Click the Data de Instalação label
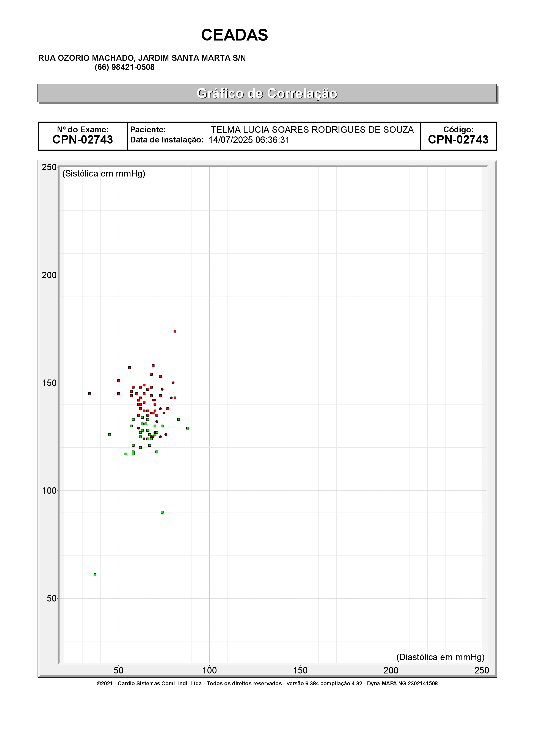 click(167, 140)
